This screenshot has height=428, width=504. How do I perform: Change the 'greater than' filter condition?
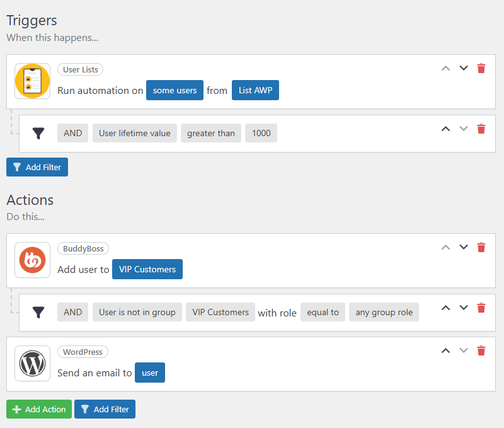pos(210,133)
